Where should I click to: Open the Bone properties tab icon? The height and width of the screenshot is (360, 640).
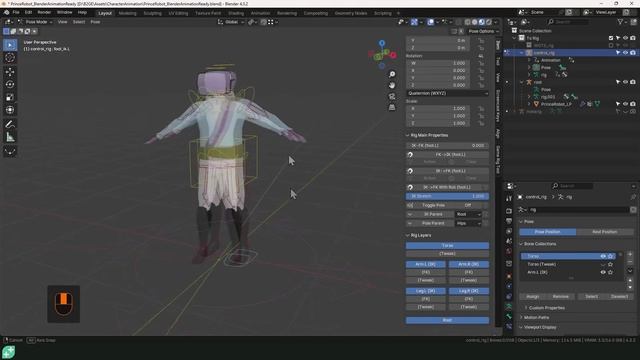pyautogui.click(x=509, y=316)
